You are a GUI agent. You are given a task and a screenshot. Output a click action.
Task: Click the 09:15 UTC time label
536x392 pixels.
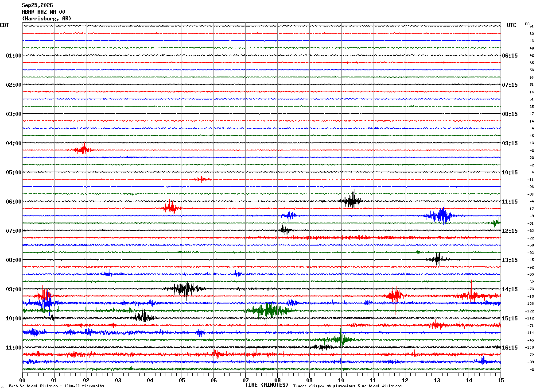coord(510,143)
